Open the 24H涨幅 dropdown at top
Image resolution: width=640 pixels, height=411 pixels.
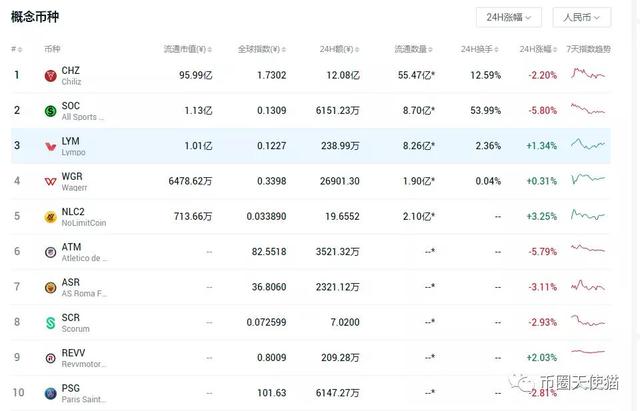click(509, 17)
